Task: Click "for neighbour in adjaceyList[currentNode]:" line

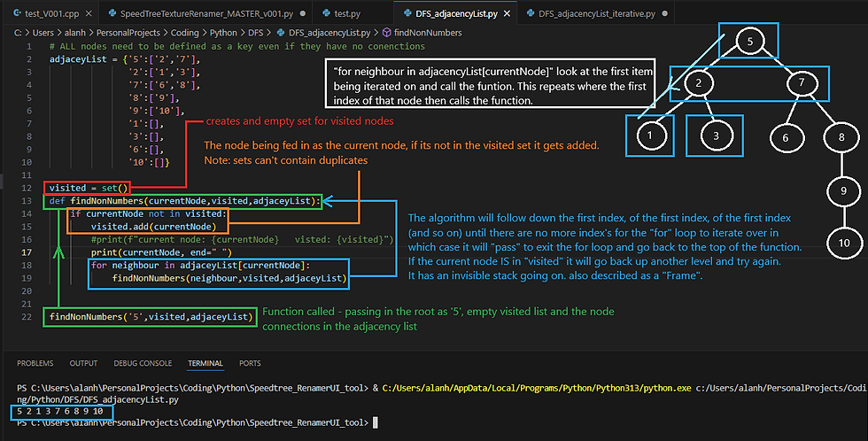Action: 200,265
